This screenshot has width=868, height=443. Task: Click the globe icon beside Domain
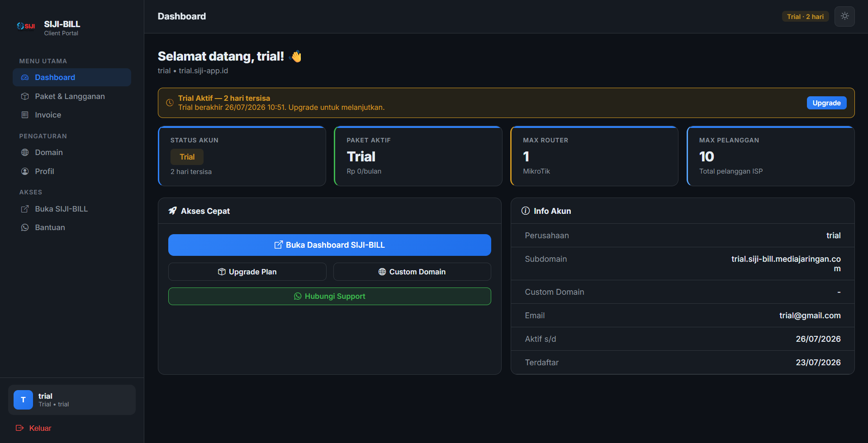tap(25, 152)
